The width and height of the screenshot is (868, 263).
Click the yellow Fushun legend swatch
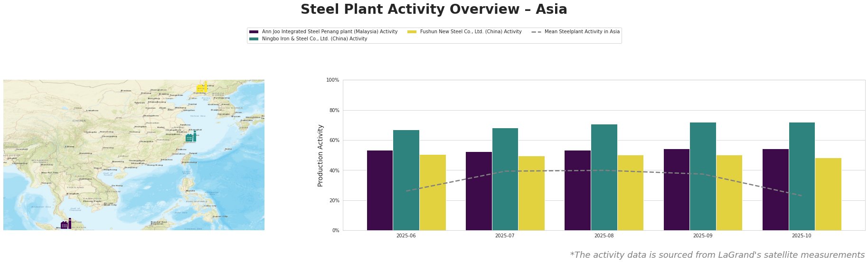tap(412, 32)
